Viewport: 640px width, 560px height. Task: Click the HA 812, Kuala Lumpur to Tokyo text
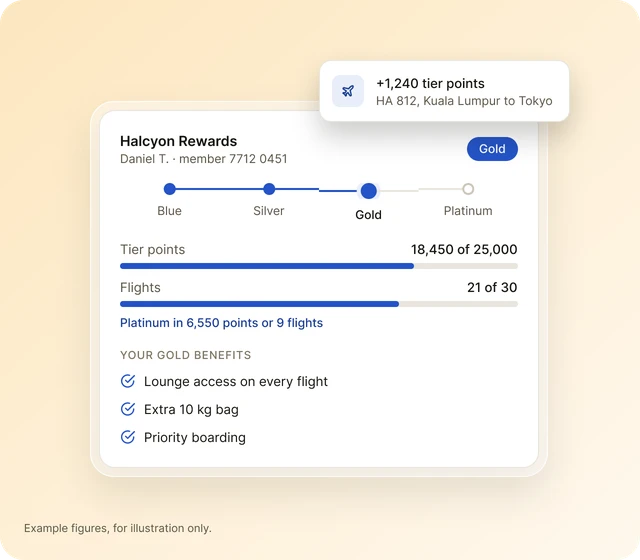pos(464,101)
